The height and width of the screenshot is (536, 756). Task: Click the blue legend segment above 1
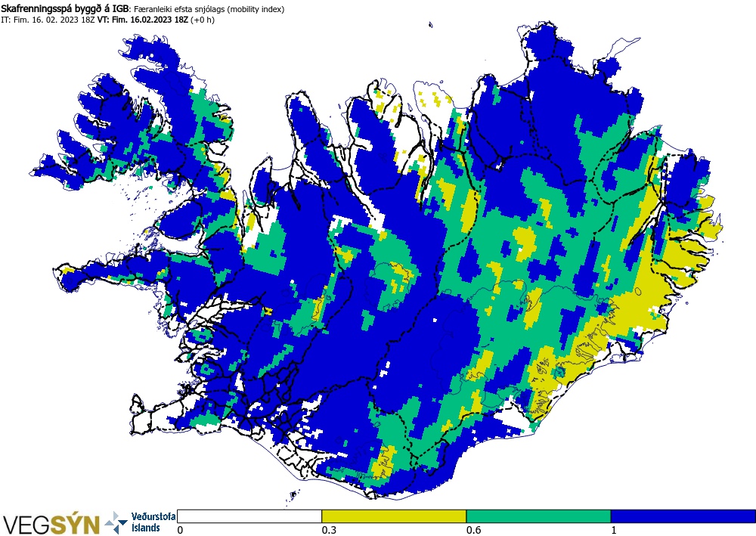coord(683,516)
